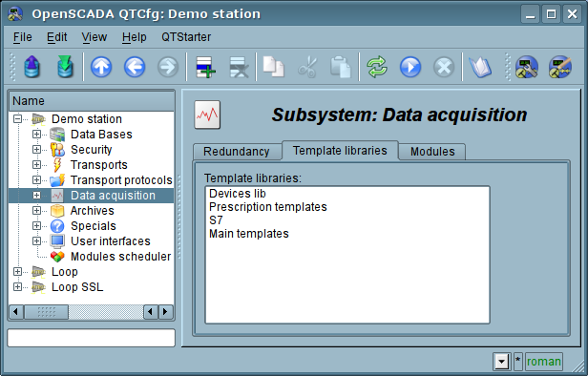Refresh the page with green arrows icon

click(377, 67)
